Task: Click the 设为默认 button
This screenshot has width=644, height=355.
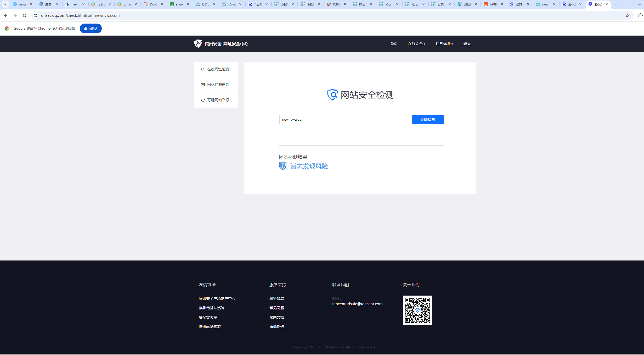Action: click(x=91, y=28)
